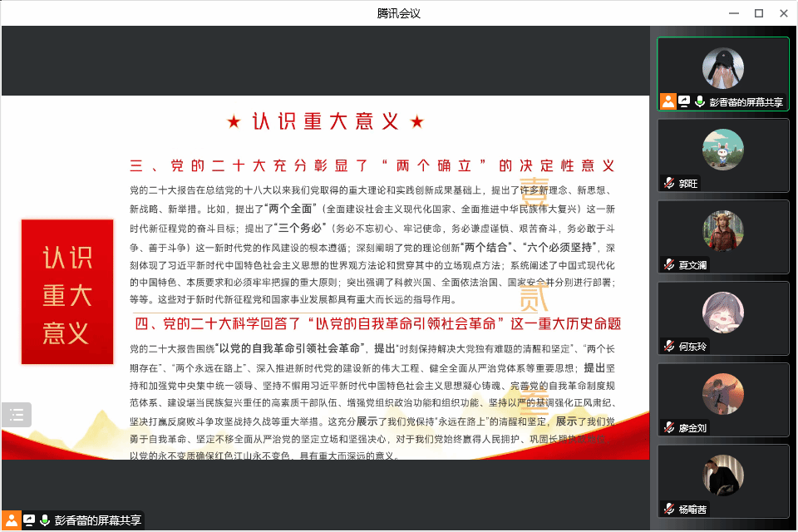Maximize the 腾讯会议 window
Image resolution: width=798 pixels, height=532 pixels.
(x=758, y=12)
